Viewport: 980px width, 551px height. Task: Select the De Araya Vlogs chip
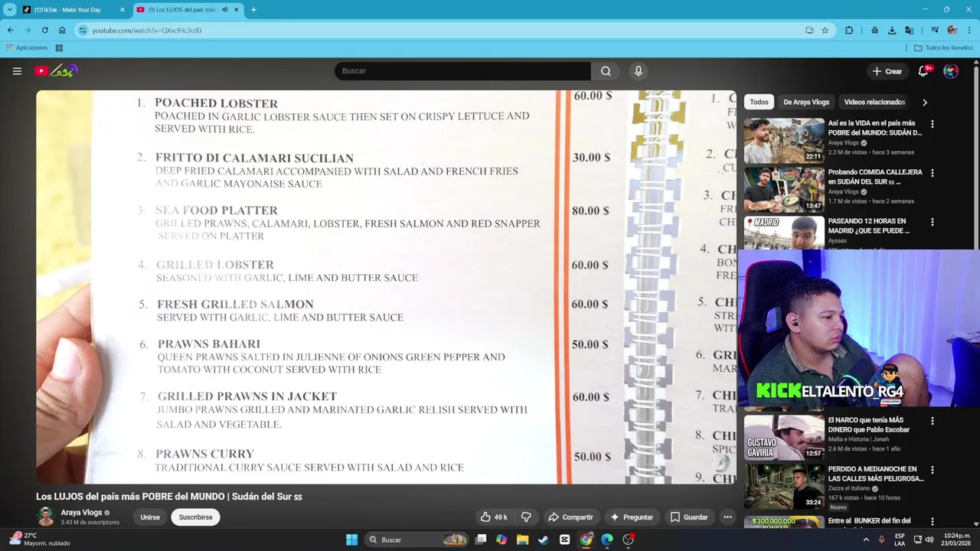(806, 102)
